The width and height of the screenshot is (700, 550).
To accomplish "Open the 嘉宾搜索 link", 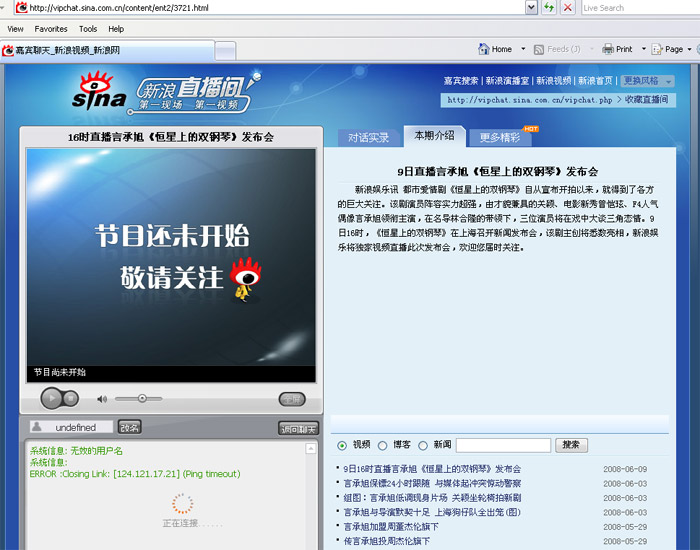I will pos(461,81).
